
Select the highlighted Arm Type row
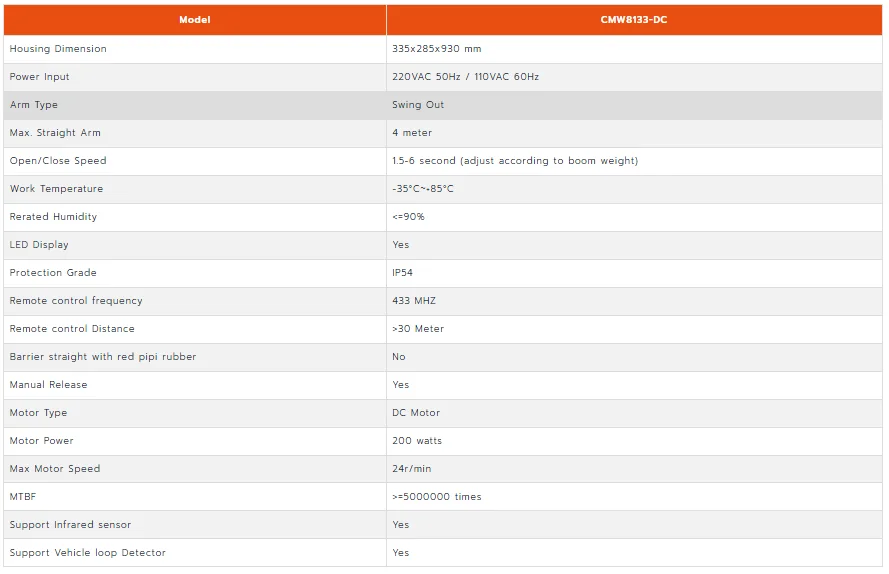[x=443, y=105]
